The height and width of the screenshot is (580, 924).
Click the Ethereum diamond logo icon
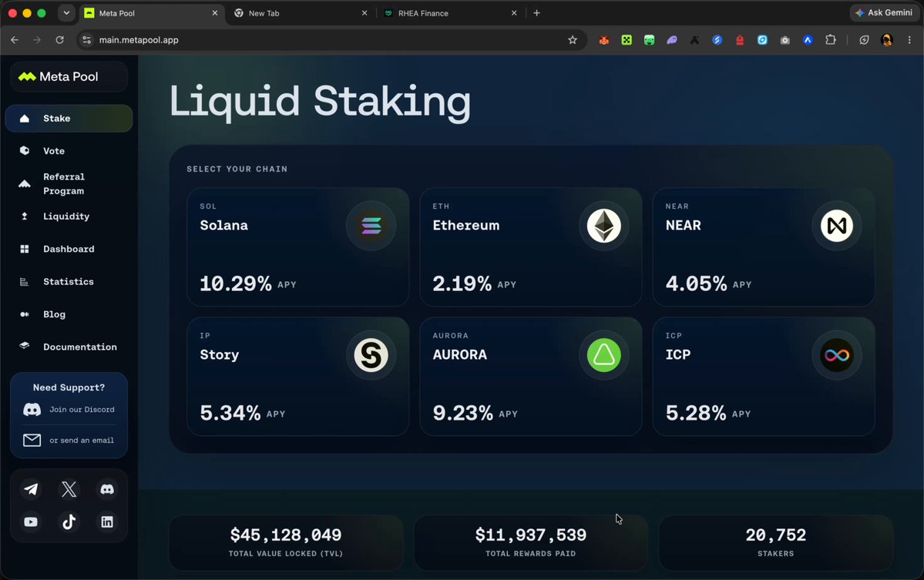pos(604,226)
